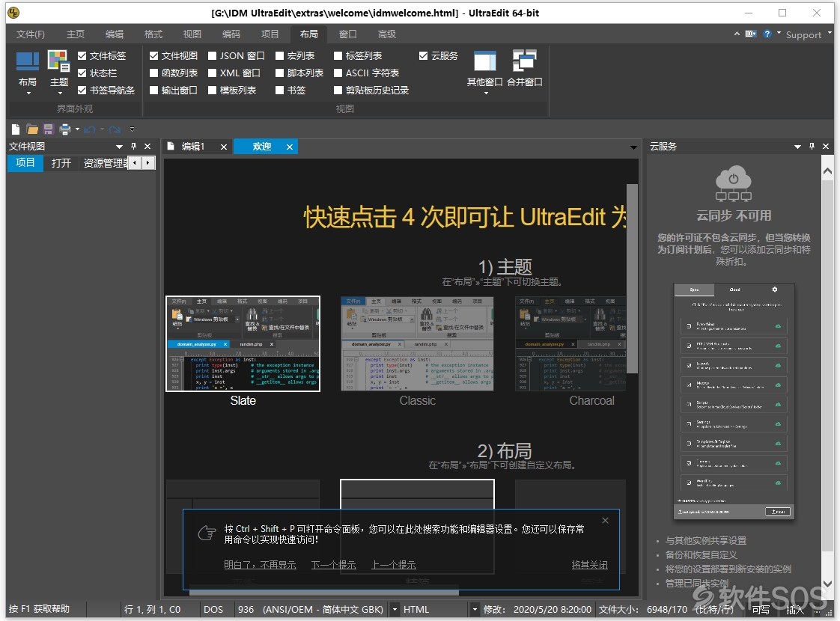
Task: Toggle 书签导航条 checkbox
Action: (82, 90)
